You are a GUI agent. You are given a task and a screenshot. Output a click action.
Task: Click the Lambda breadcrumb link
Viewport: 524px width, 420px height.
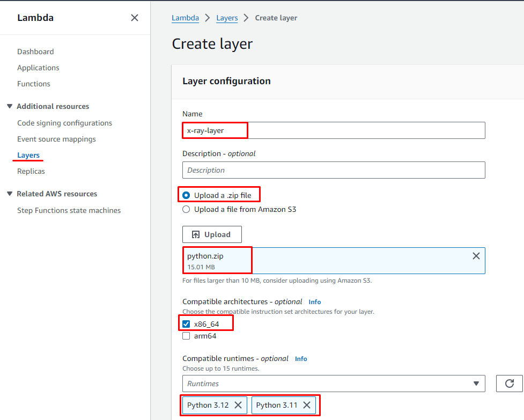pos(185,18)
